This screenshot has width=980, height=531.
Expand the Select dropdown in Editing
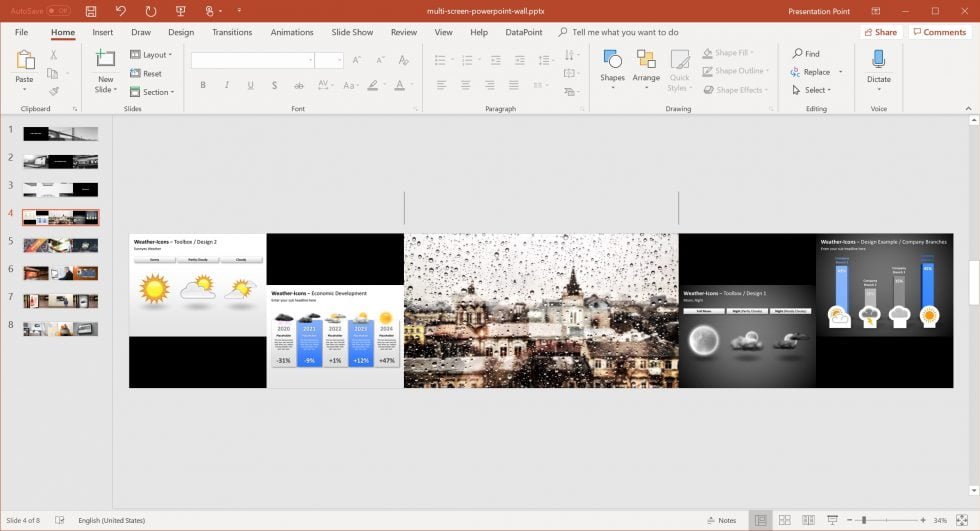(x=816, y=90)
